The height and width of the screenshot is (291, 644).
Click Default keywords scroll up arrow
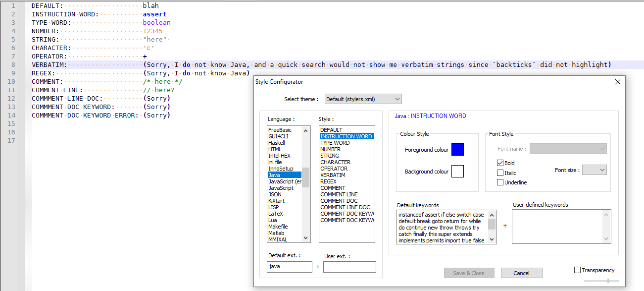(x=492, y=214)
